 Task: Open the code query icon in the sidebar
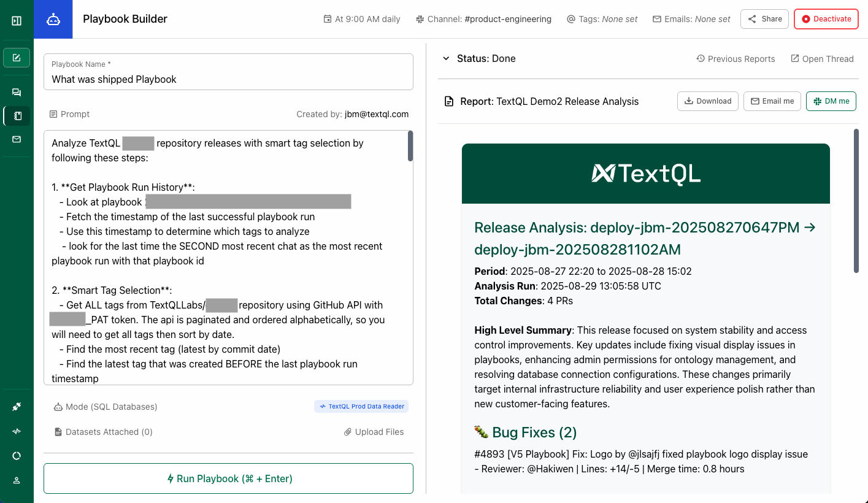[16, 431]
